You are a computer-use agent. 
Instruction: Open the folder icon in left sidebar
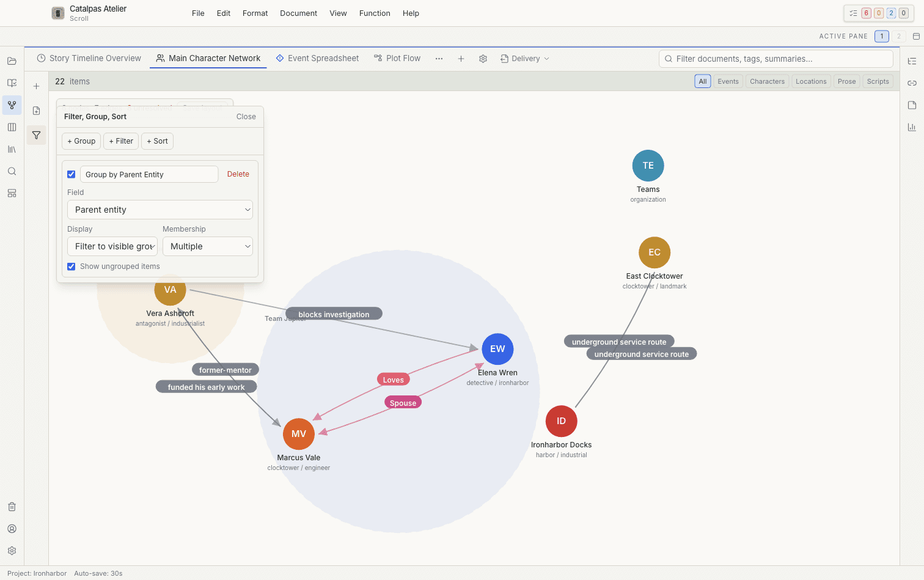click(12, 61)
